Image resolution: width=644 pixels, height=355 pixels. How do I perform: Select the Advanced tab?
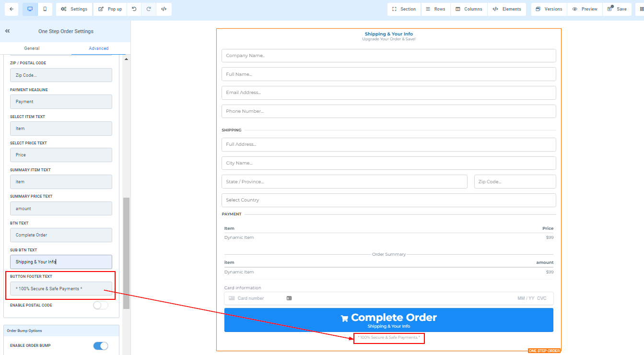99,48
